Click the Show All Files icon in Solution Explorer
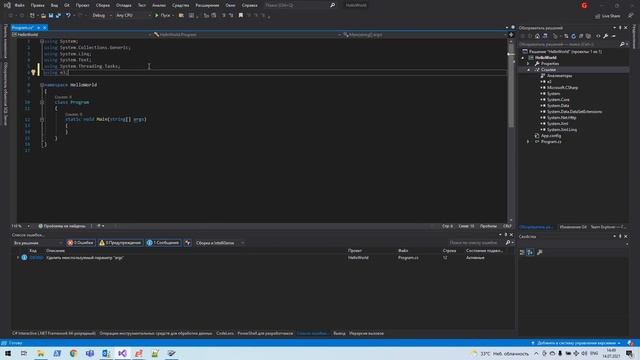The width and height of the screenshot is (640, 360). [588, 36]
